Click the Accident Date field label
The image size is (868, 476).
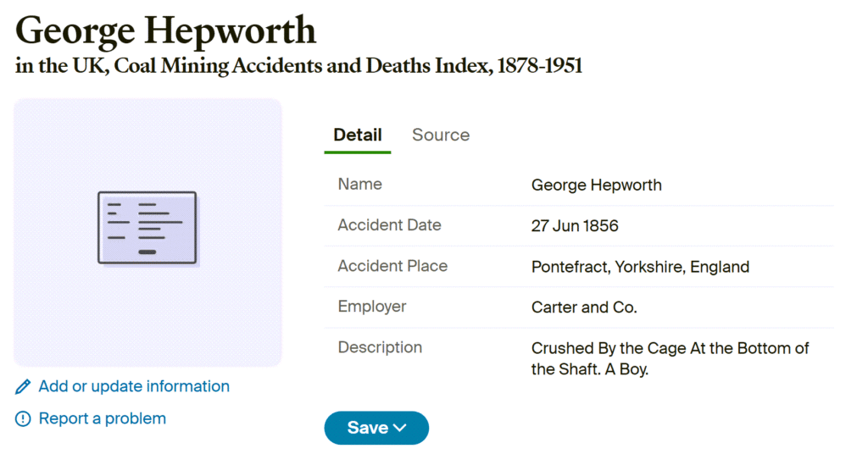pyautogui.click(x=389, y=225)
